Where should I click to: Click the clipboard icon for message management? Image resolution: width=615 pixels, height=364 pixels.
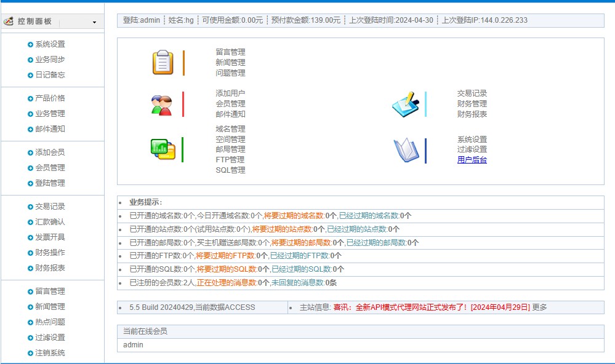[162, 61]
